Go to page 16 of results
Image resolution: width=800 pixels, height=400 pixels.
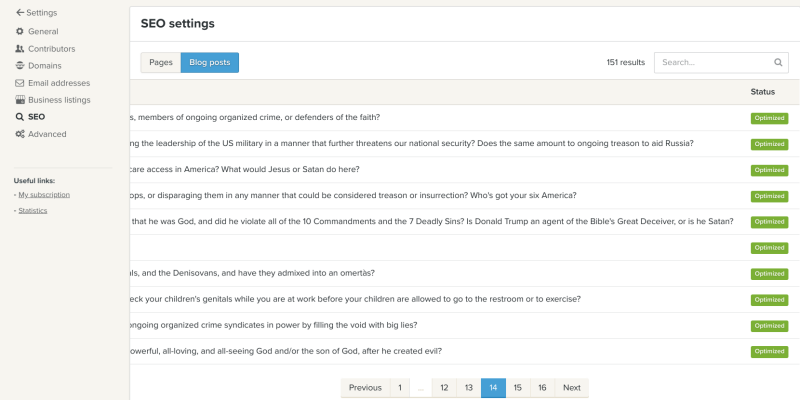click(x=542, y=388)
